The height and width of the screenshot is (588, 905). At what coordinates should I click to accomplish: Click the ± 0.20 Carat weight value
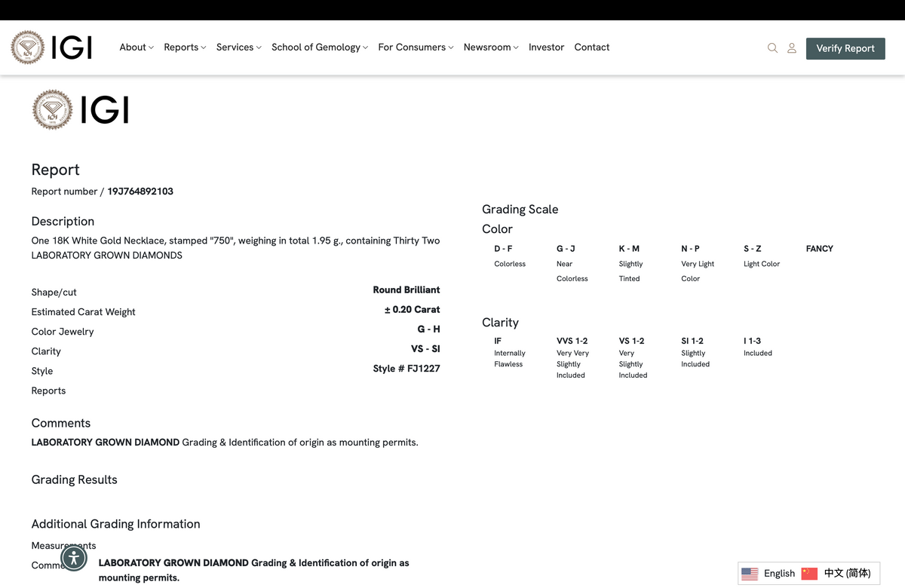click(x=412, y=310)
